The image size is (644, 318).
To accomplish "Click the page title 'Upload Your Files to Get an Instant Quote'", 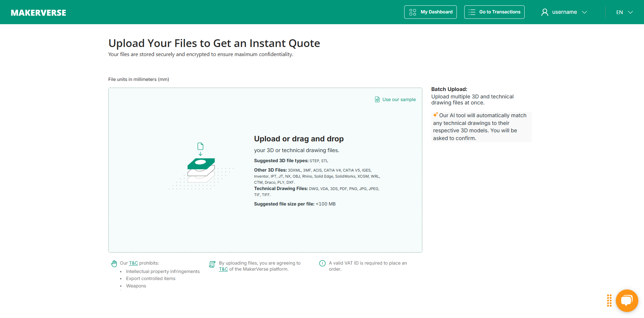I will click(214, 43).
